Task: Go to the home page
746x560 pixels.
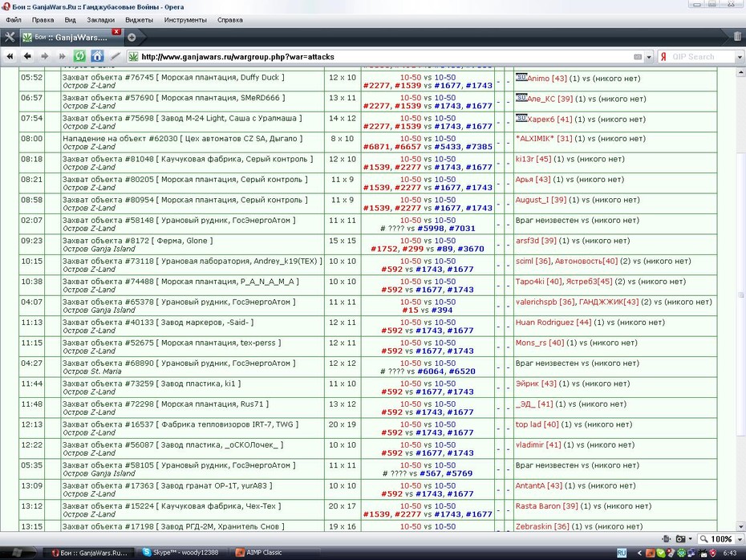Action: 97,57
